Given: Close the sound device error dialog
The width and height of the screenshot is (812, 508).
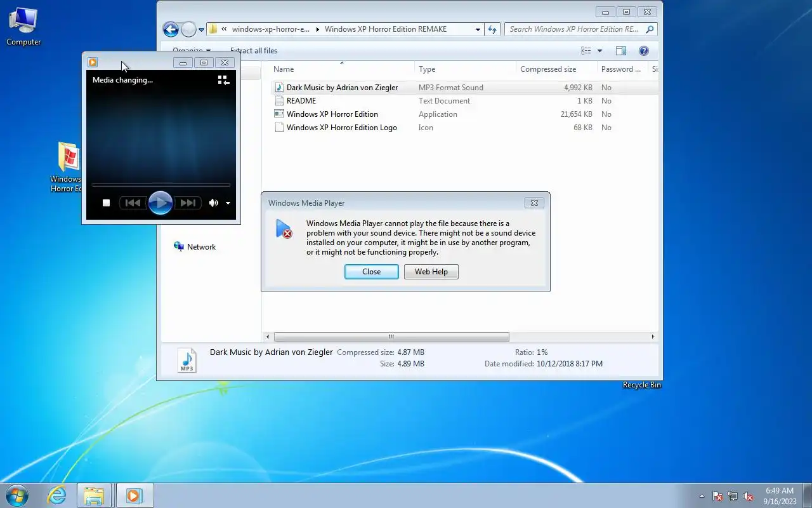Looking at the screenshot, I should 372,272.
